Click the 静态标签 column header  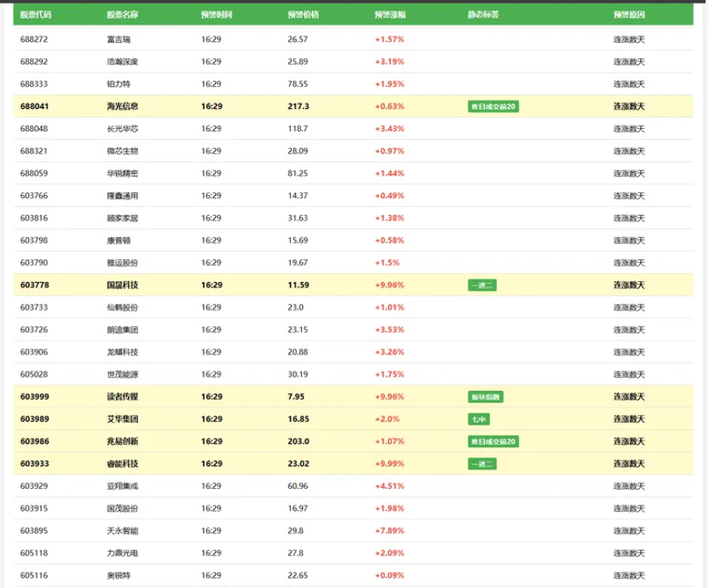tap(483, 14)
